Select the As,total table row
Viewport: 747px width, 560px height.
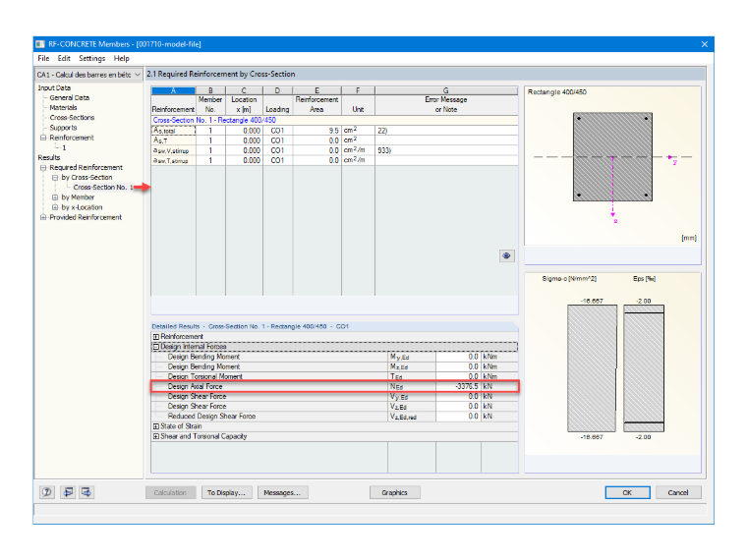click(334, 131)
